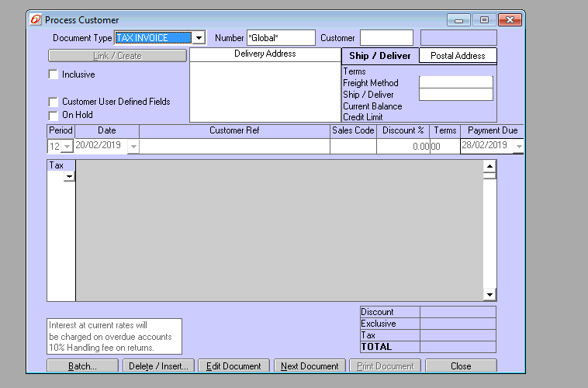The width and height of the screenshot is (588, 388).
Task: Click the scroll up arrow in grid
Action: coord(489,165)
